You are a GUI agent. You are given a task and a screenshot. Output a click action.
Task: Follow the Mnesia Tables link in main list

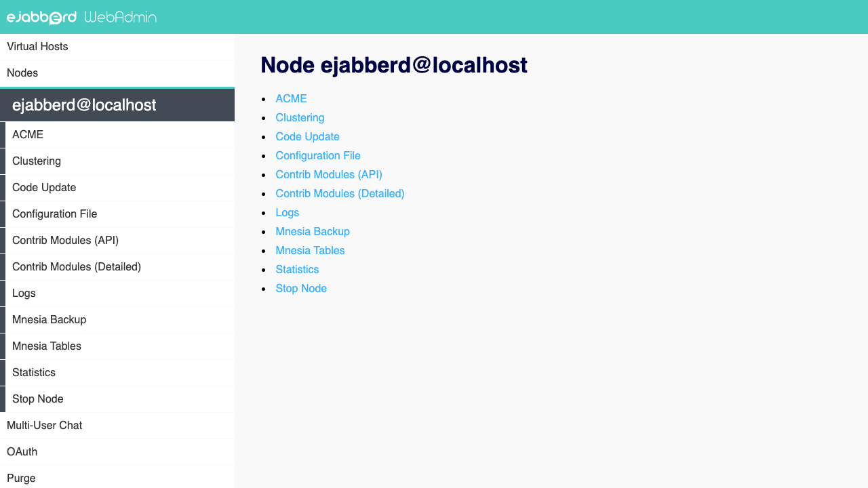(310, 250)
